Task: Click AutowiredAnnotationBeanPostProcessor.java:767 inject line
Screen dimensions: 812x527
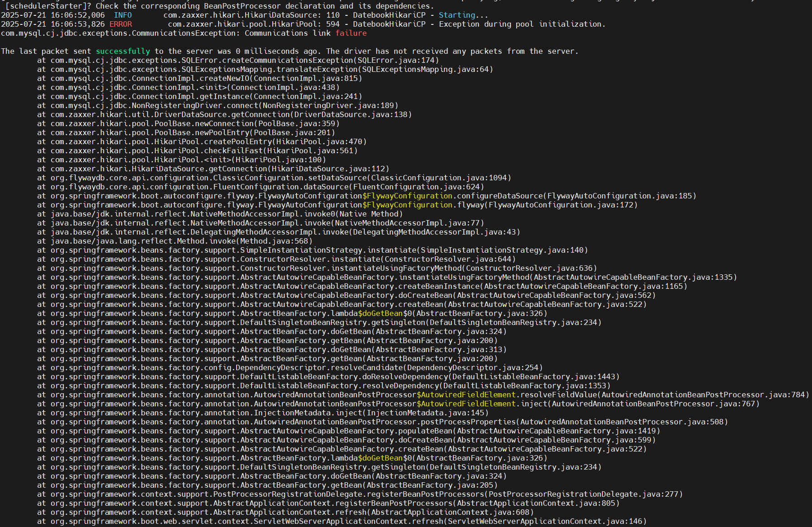Action: tap(398, 404)
